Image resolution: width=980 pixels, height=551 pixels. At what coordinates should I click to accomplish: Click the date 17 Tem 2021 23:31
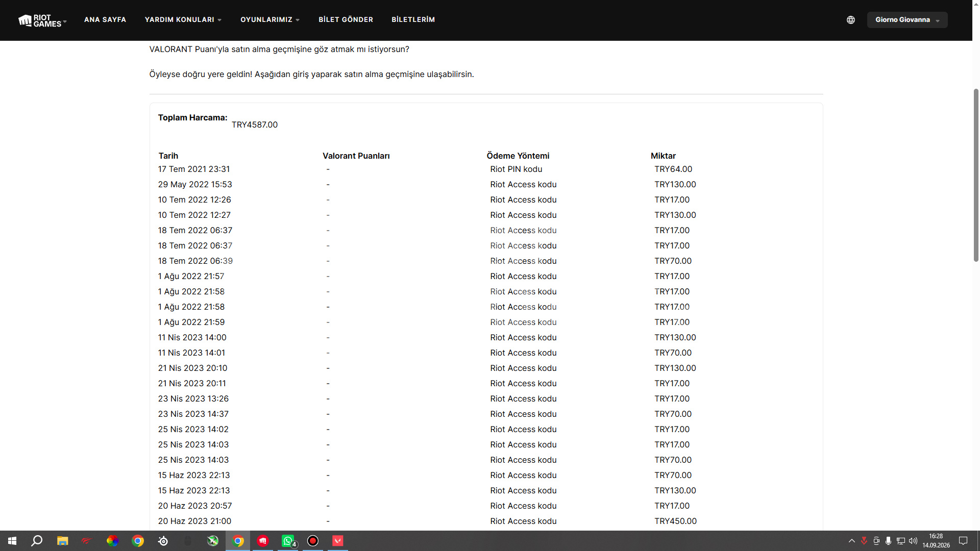coord(194,169)
